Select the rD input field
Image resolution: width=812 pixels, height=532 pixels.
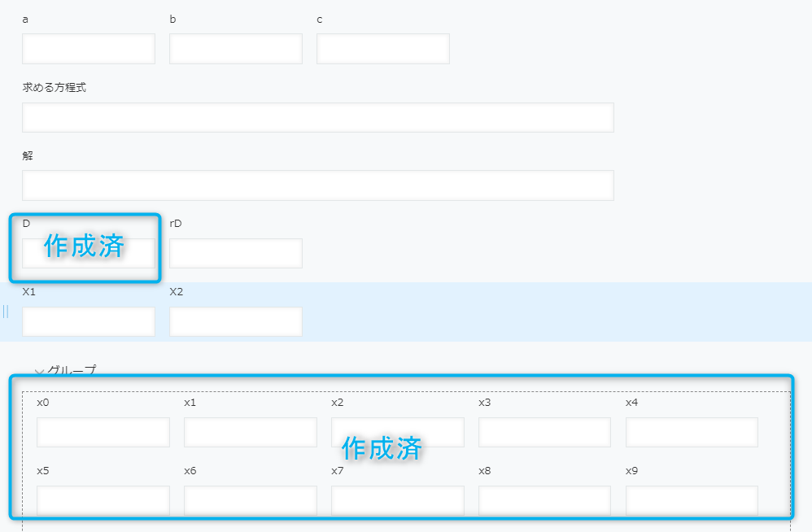pyautogui.click(x=236, y=254)
